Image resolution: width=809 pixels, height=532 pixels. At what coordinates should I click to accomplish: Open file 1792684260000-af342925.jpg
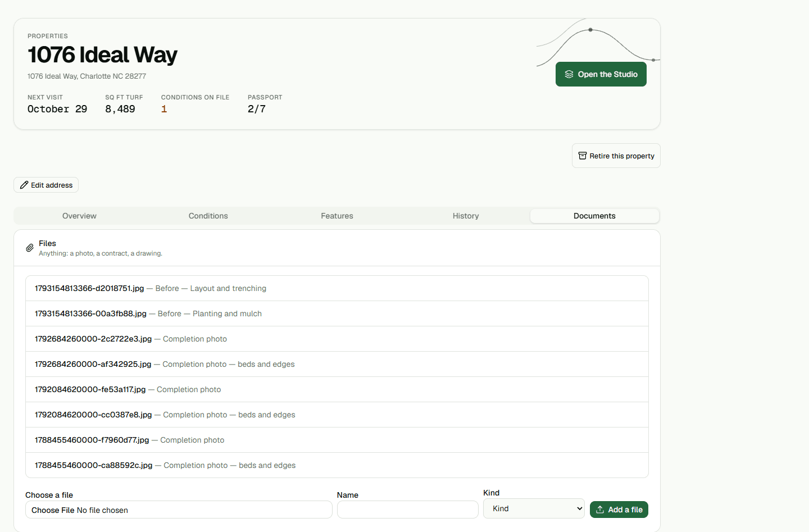93,364
